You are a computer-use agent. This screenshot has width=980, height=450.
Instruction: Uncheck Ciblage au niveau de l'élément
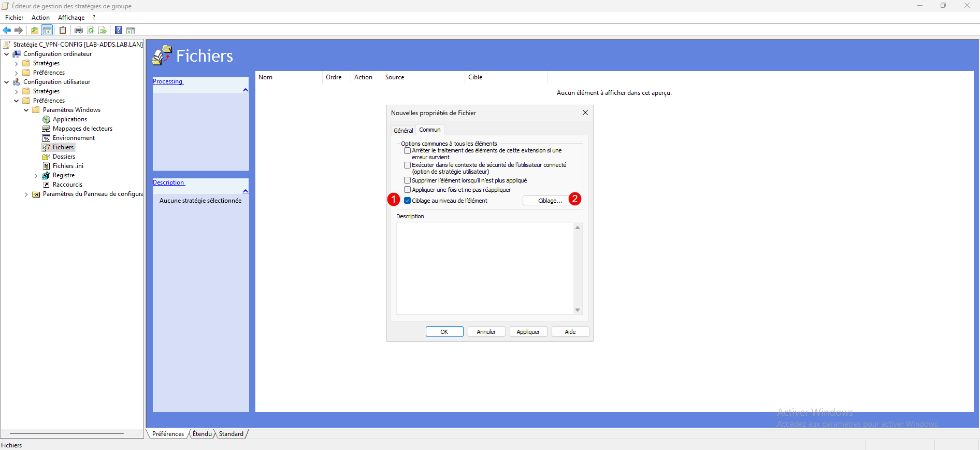[x=408, y=201]
